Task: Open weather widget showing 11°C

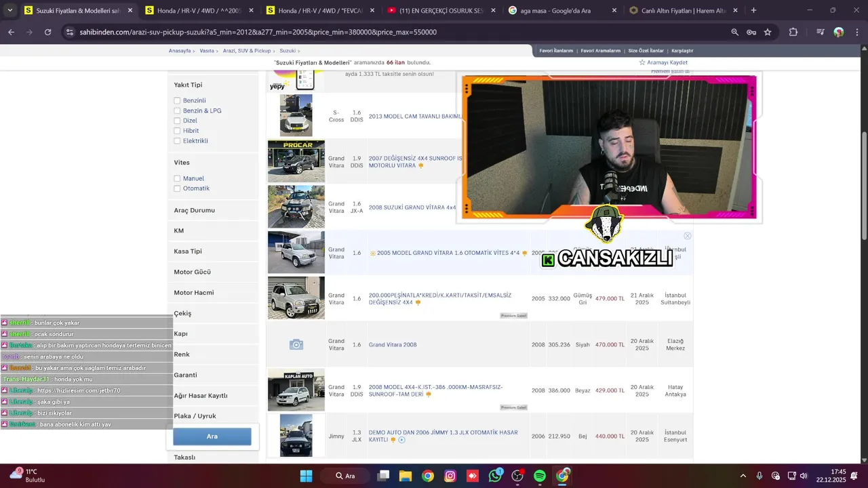Action: [26, 475]
